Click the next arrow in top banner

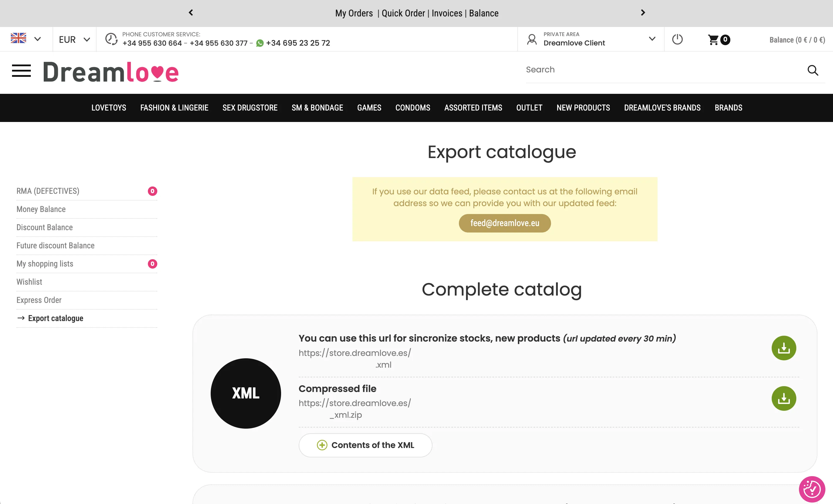click(x=643, y=13)
